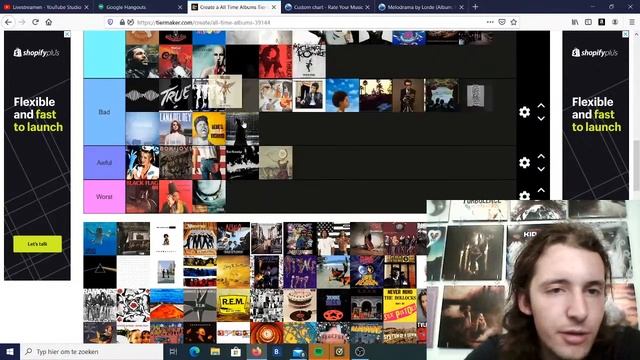The height and width of the screenshot is (360, 640).
Task: Select blue-sky child profile album cover
Action: tap(342, 96)
